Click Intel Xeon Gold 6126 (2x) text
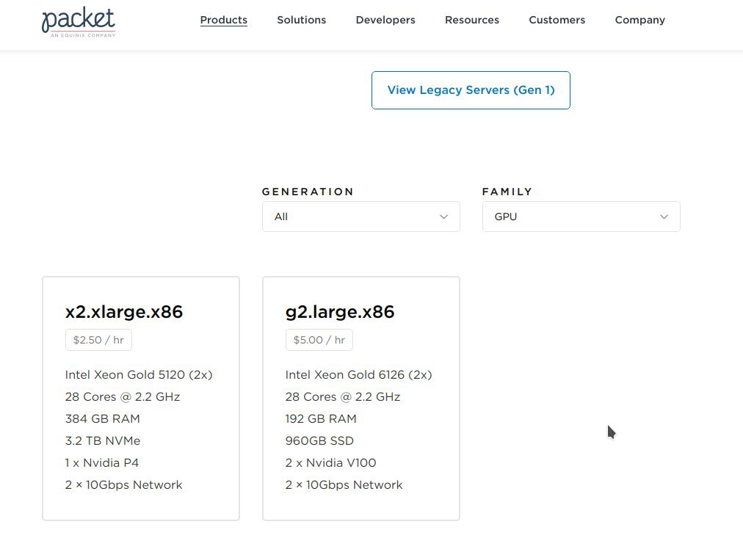Image resolution: width=743 pixels, height=560 pixels. [x=359, y=375]
